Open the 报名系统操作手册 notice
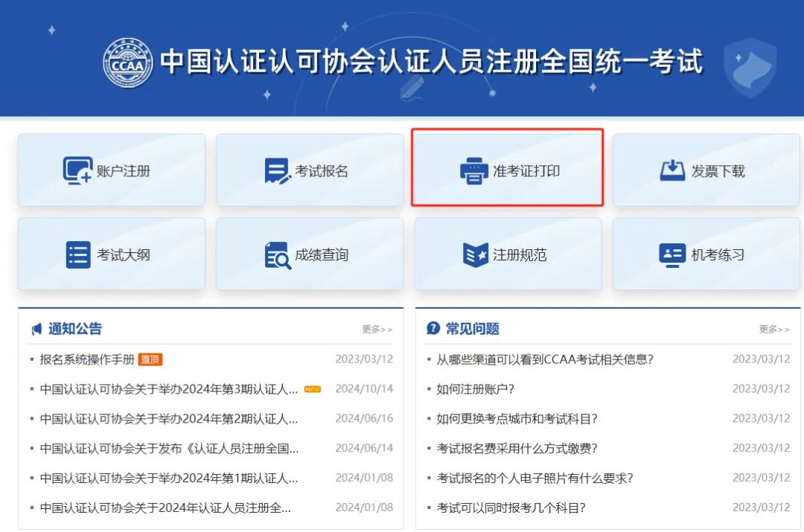The image size is (804, 532). tap(87, 359)
